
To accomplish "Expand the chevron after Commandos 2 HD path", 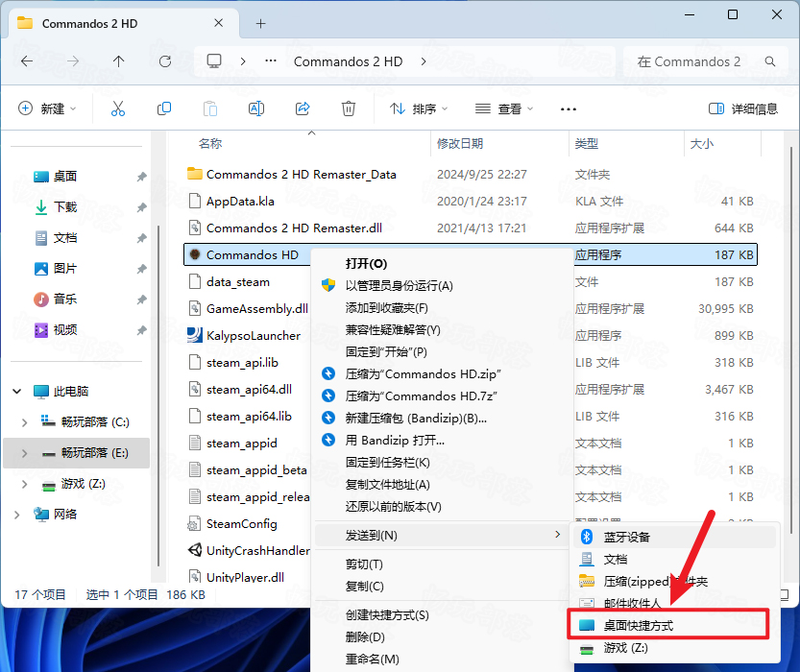I will 424,61.
